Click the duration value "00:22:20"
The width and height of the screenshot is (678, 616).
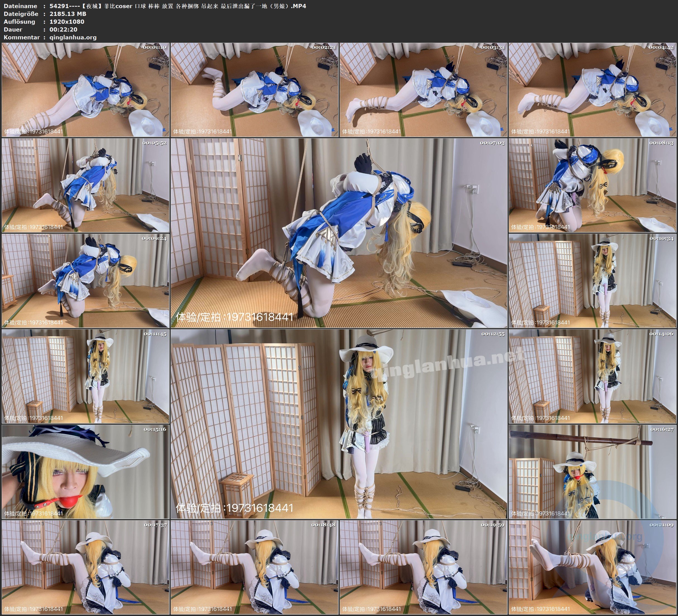click(x=64, y=30)
